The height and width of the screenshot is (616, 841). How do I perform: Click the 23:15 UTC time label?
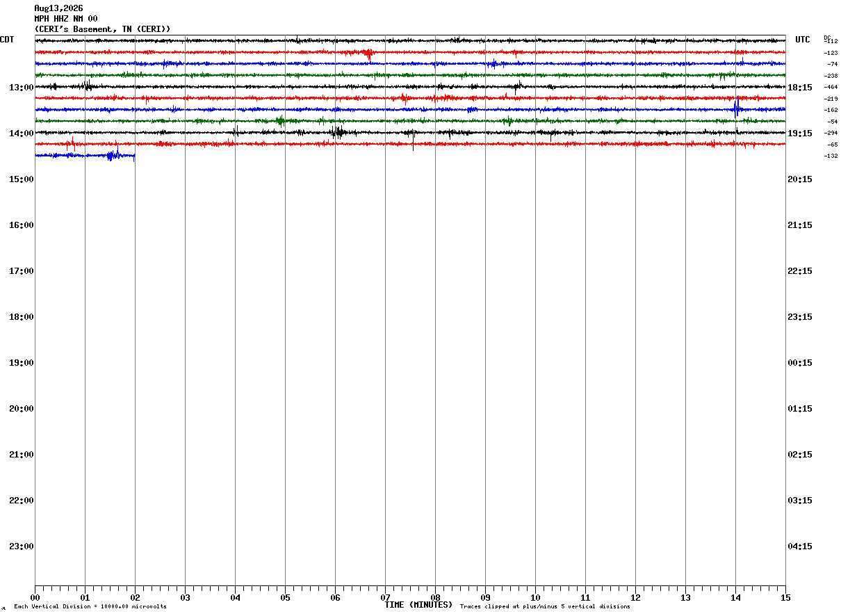click(x=800, y=317)
